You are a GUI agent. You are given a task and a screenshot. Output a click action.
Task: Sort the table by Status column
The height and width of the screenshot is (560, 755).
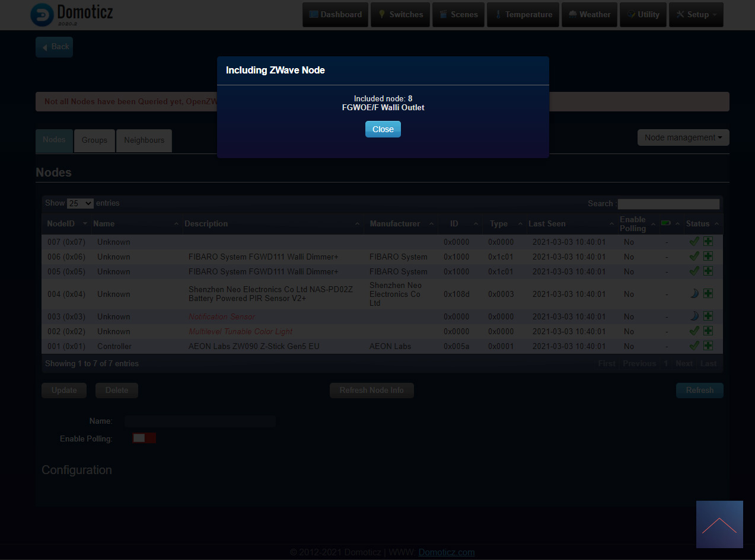pyautogui.click(x=703, y=223)
